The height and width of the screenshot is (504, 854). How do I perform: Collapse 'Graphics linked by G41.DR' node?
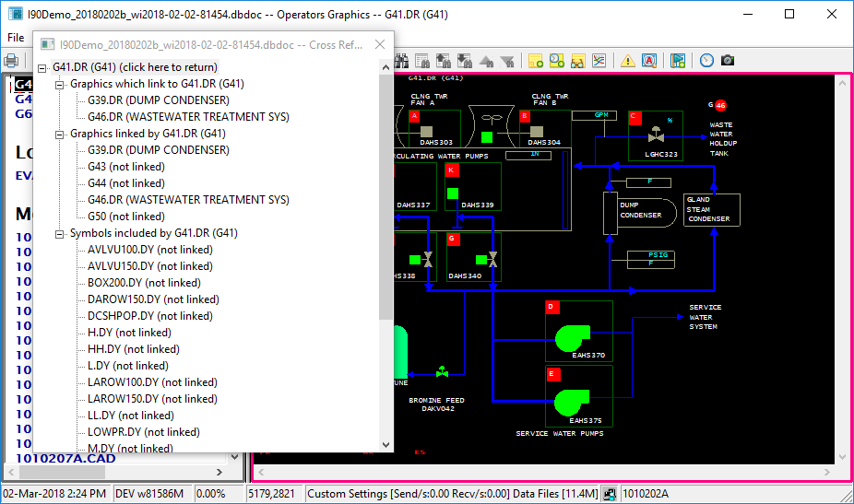point(59,135)
